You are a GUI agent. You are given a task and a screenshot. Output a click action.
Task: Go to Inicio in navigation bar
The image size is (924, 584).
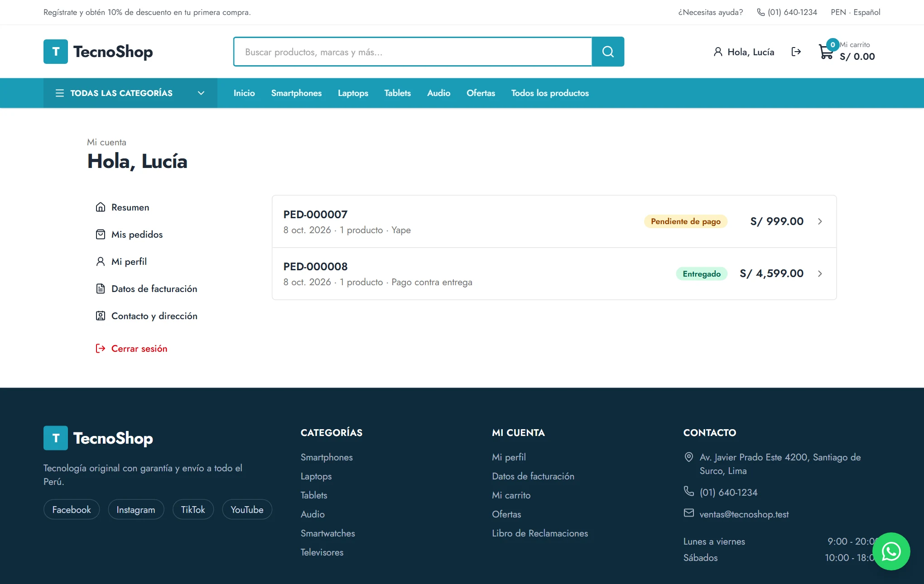click(244, 93)
